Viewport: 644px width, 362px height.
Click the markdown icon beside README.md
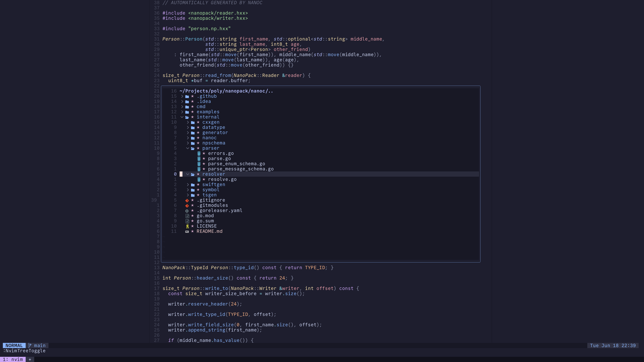coord(187,232)
